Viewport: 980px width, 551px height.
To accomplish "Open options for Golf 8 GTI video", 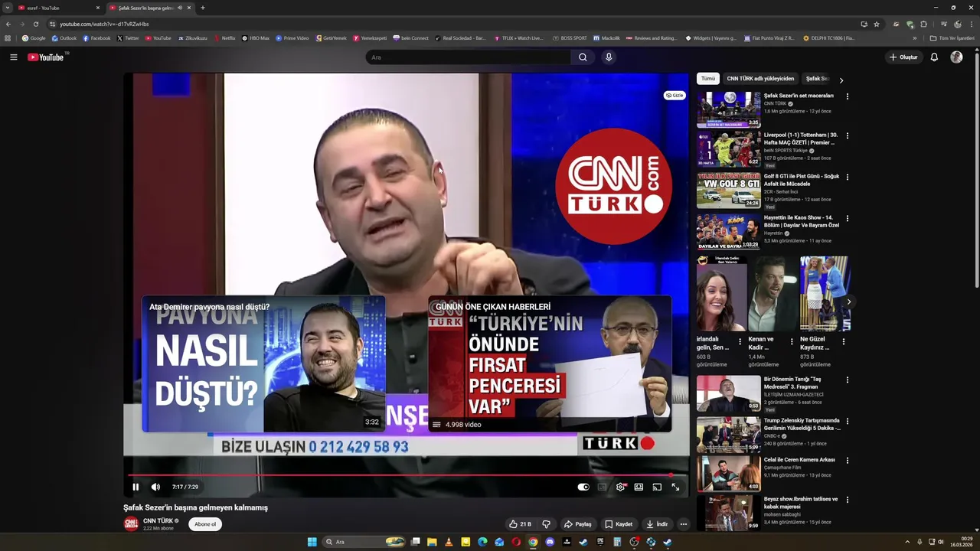I will point(847,178).
